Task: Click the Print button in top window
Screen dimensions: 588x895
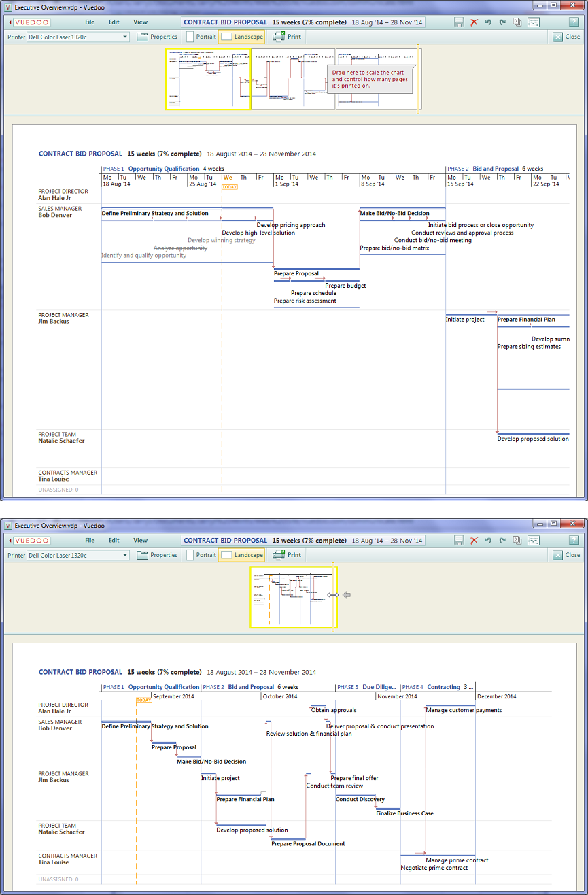Action: click(287, 37)
